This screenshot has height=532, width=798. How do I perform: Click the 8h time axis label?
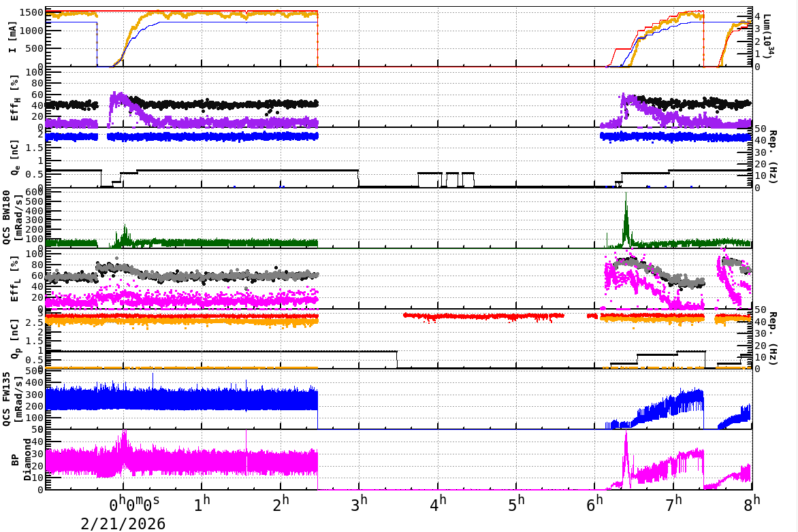click(x=752, y=503)
